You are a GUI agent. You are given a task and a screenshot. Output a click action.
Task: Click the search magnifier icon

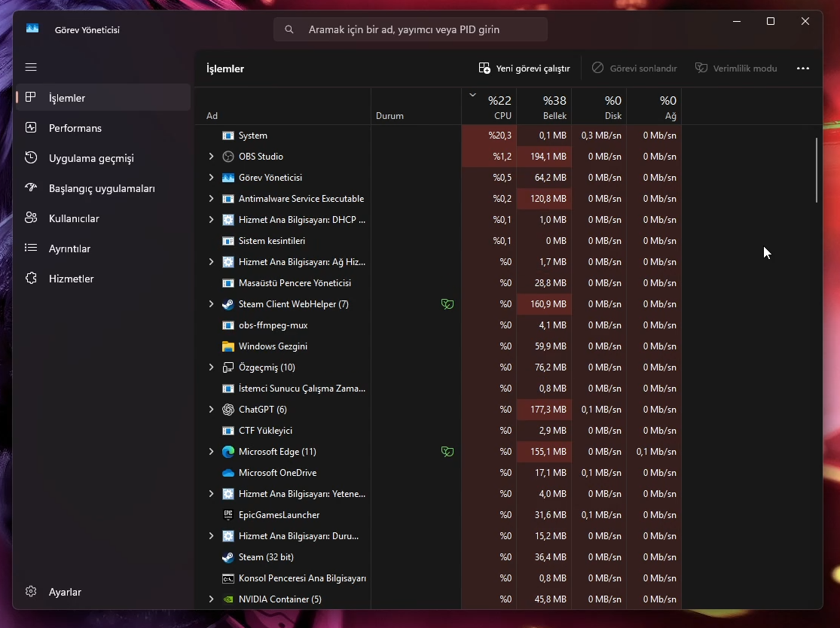pyautogui.click(x=289, y=29)
